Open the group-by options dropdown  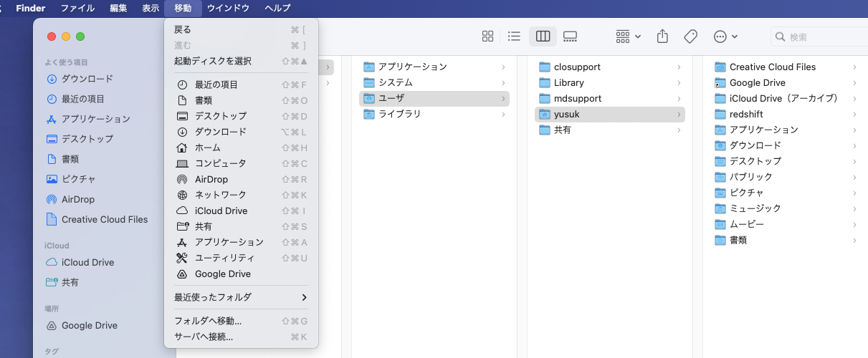pyautogui.click(x=629, y=37)
